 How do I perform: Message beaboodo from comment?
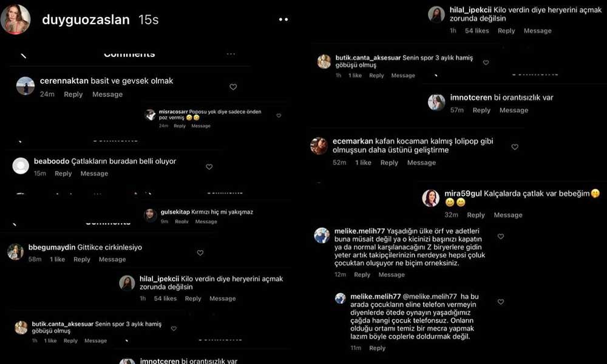pyautogui.click(x=95, y=174)
